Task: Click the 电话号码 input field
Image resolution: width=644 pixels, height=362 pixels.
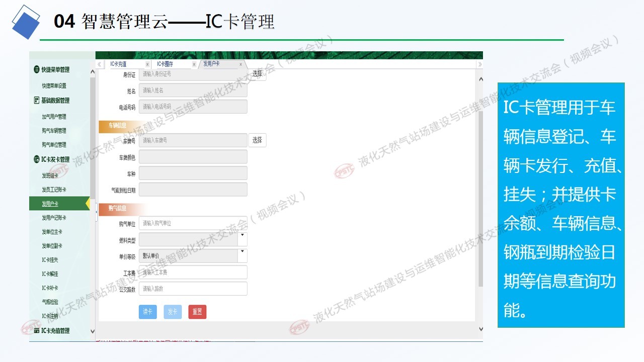Action: (193, 107)
